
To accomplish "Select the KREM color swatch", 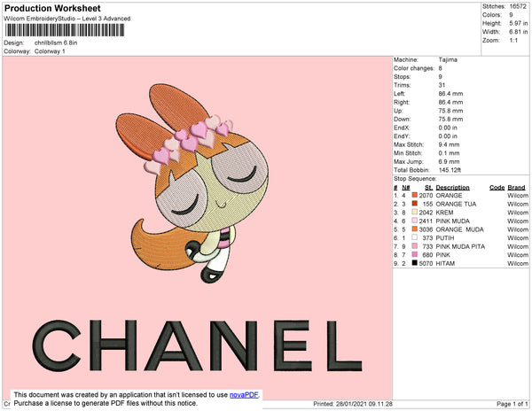I will pos(415,212).
